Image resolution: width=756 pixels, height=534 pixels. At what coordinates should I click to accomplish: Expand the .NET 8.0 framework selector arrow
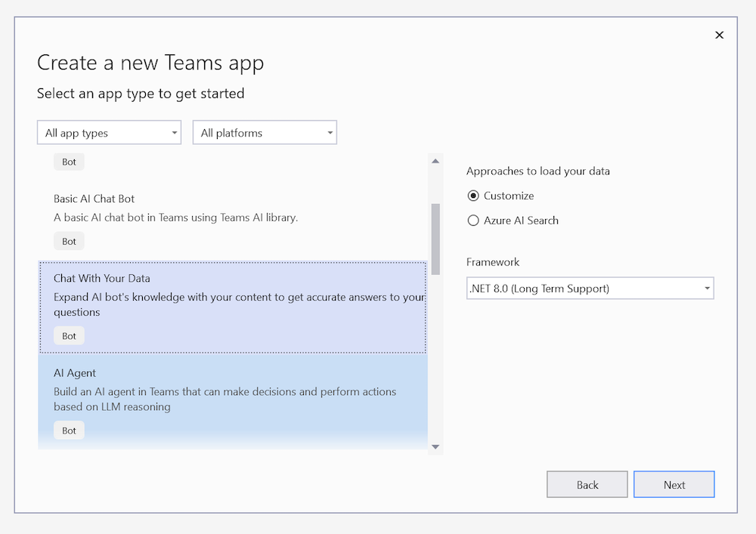(705, 288)
